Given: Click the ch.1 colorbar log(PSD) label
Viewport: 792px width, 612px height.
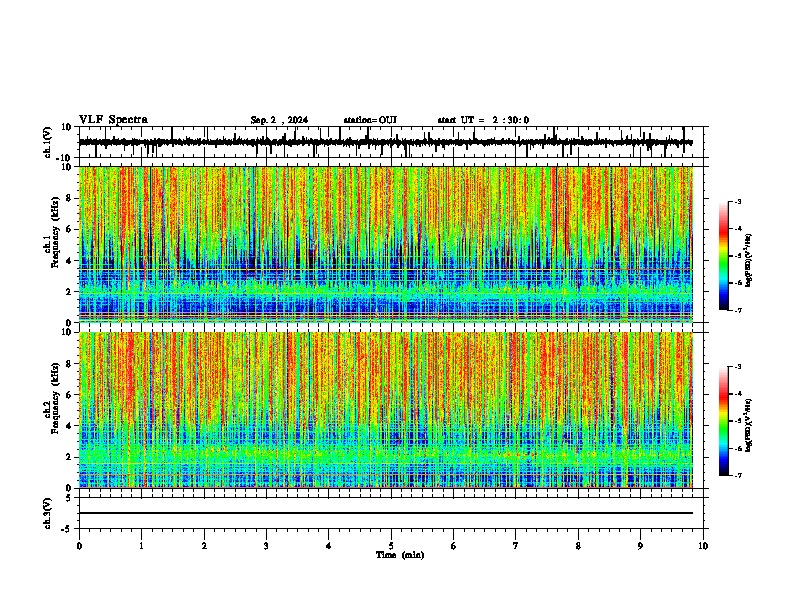Looking at the screenshot, I should click(748, 261).
